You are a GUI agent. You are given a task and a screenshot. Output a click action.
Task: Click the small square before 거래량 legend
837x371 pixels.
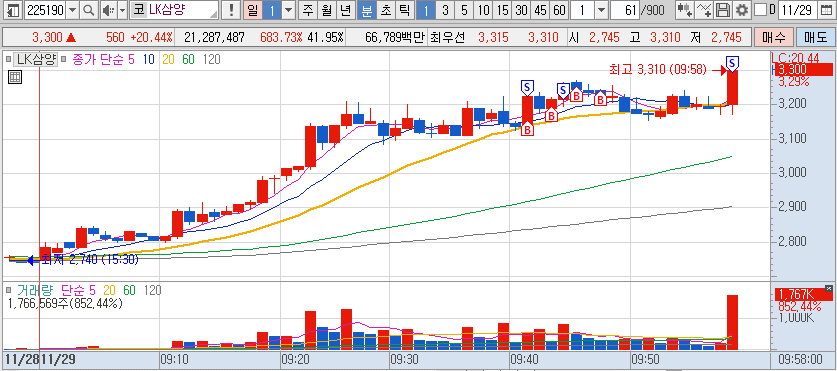pos(9,291)
